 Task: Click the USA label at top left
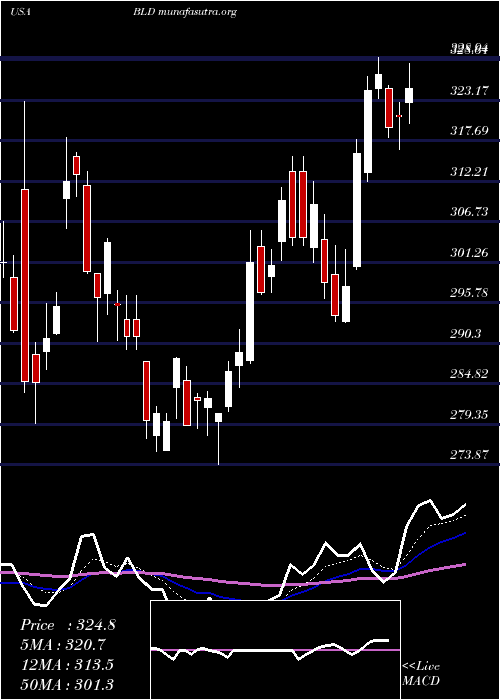[x=20, y=12]
